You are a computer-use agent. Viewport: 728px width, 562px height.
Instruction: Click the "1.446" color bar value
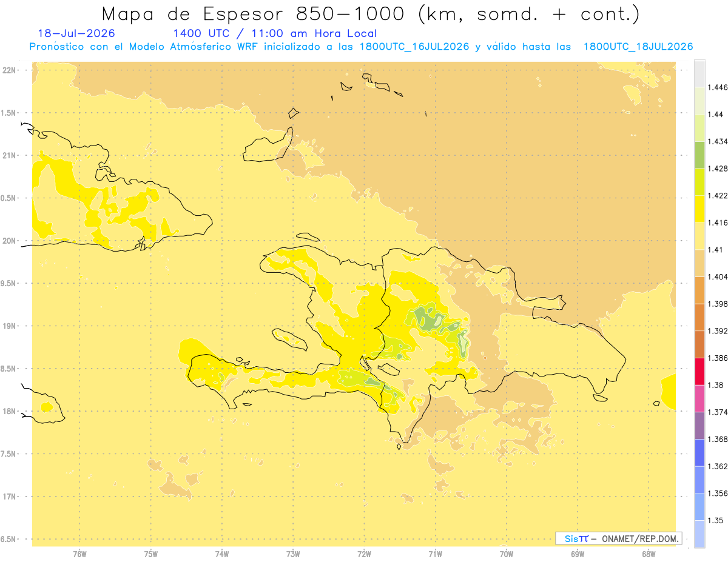[717, 87]
